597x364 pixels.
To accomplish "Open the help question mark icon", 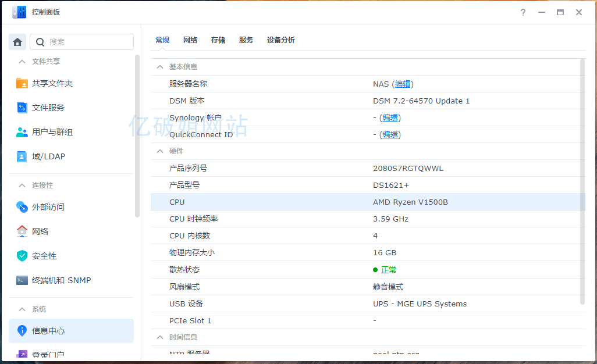I will (x=523, y=12).
